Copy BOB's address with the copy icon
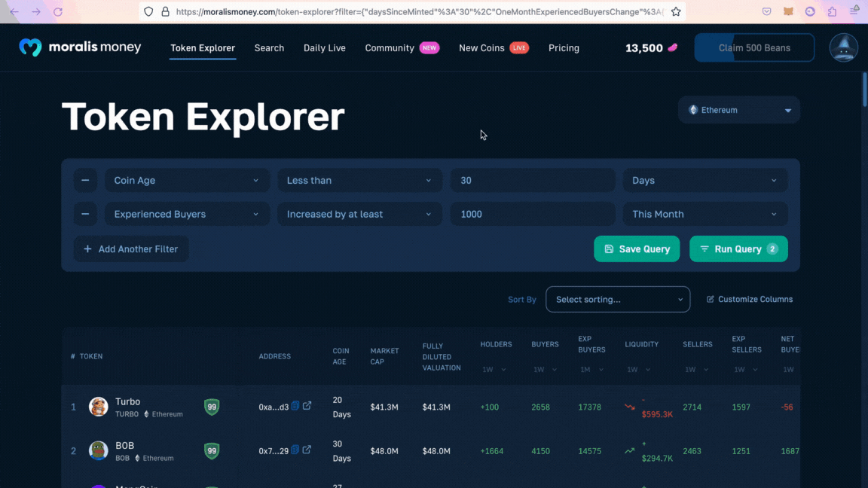This screenshot has height=488, width=868. (295, 450)
